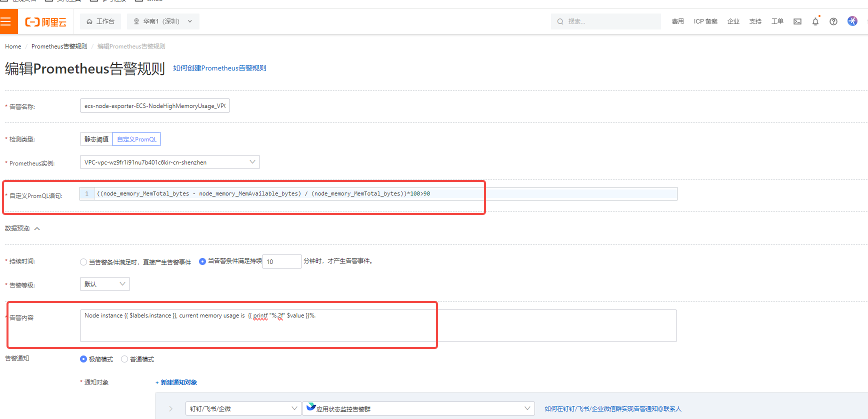Image resolution: width=868 pixels, height=419 pixels.
Task: Open link 如何在钉钉/飞书/企业微信群实现告警通知@联系人
Action: point(613,409)
